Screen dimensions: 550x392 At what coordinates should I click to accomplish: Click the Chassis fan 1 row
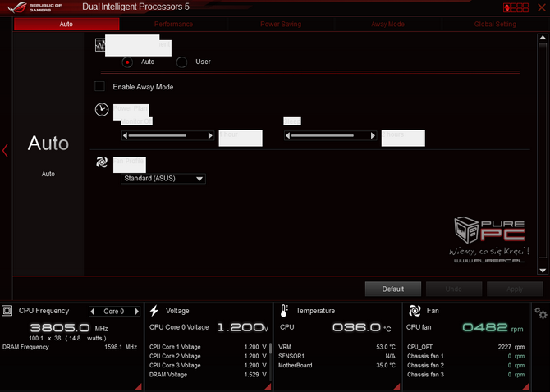[x=465, y=356]
